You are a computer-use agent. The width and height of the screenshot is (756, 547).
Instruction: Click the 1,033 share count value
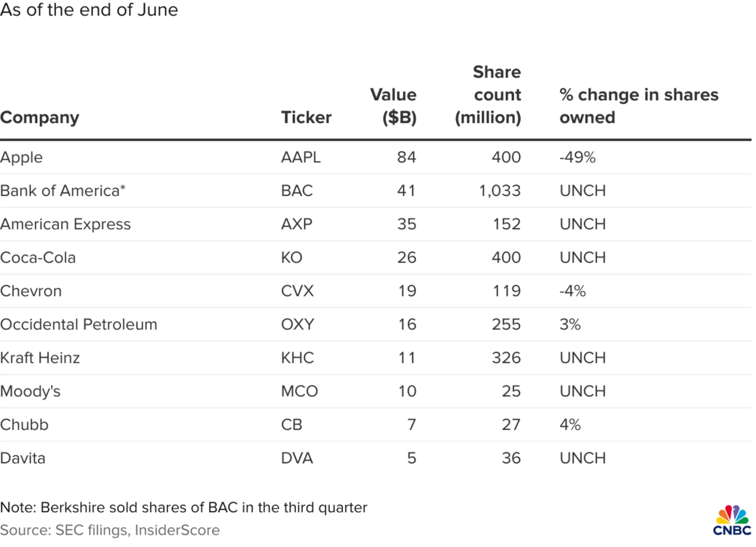pos(500,191)
